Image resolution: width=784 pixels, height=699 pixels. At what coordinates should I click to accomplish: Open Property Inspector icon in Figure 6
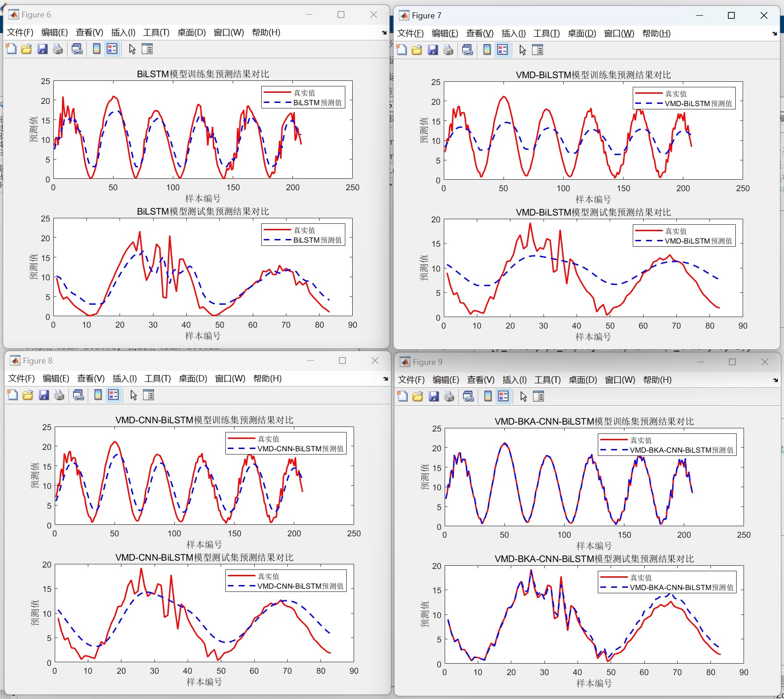[147, 49]
